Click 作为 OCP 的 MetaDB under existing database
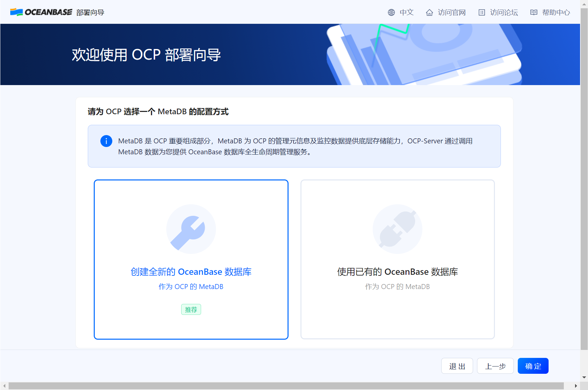Screen dimensions: 588x390 point(398,287)
